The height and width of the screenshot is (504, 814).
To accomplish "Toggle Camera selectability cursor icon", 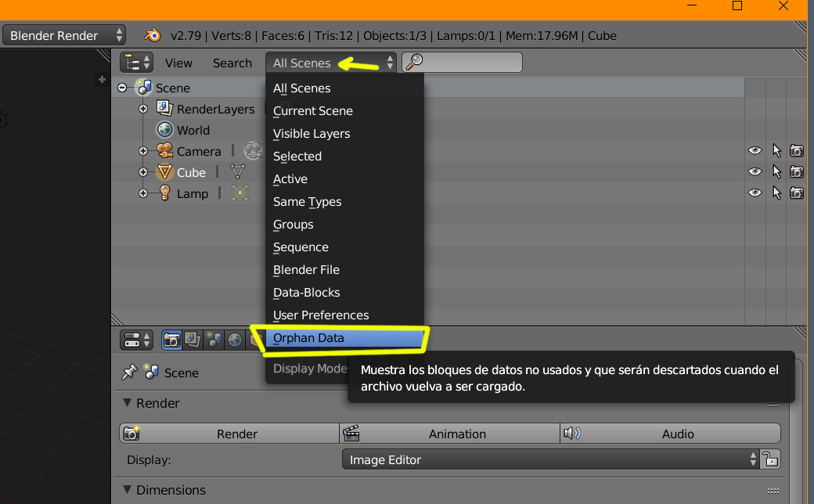I will point(776,150).
